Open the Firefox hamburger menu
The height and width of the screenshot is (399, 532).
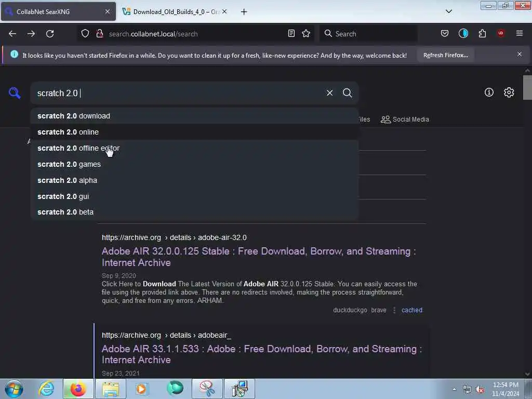tap(520, 33)
